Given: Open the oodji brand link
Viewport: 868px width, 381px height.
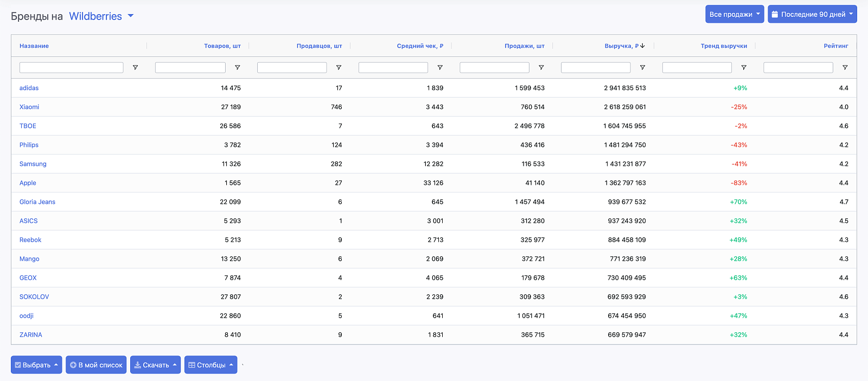Looking at the screenshot, I should click(27, 315).
